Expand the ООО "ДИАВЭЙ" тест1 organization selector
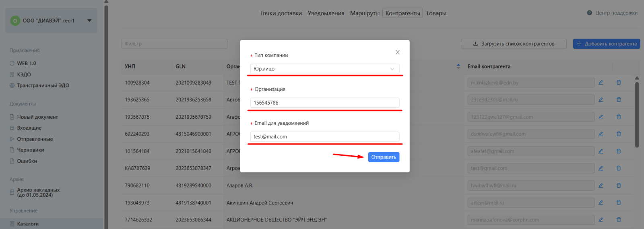Image resolution: width=644 pixels, height=229 pixels. tap(89, 21)
